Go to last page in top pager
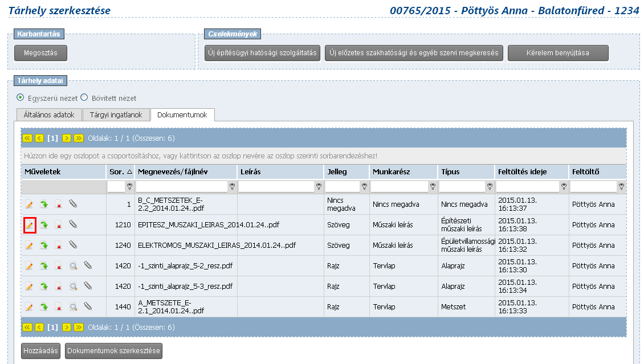 [x=79, y=138]
